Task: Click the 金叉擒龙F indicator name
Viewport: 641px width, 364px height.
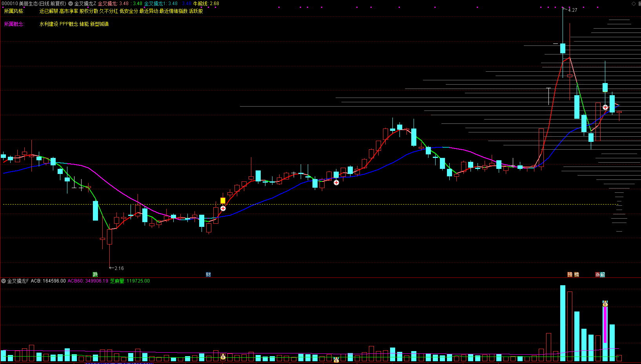Action: pos(18,281)
